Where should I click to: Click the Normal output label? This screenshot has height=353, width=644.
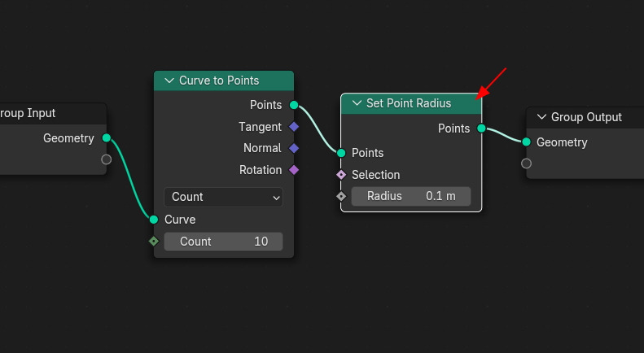(262, 148)
